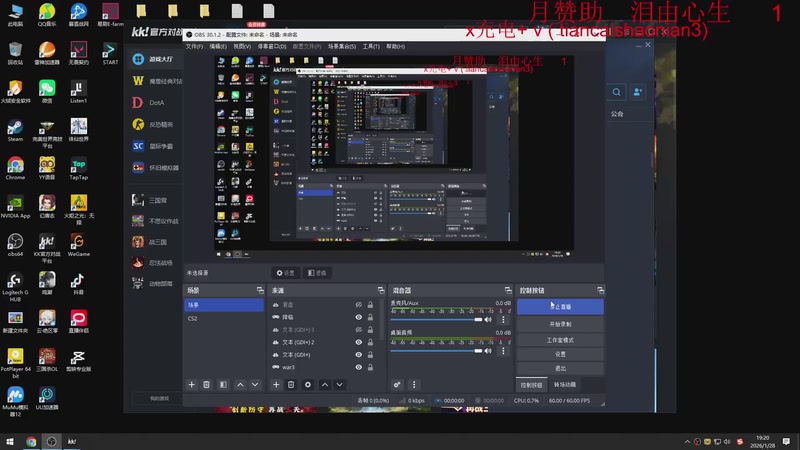The height and width of the screenshot is (450, 800).
Task: Switch to 转场动画 tab in controls dock
Action: [x=565, y=385]
